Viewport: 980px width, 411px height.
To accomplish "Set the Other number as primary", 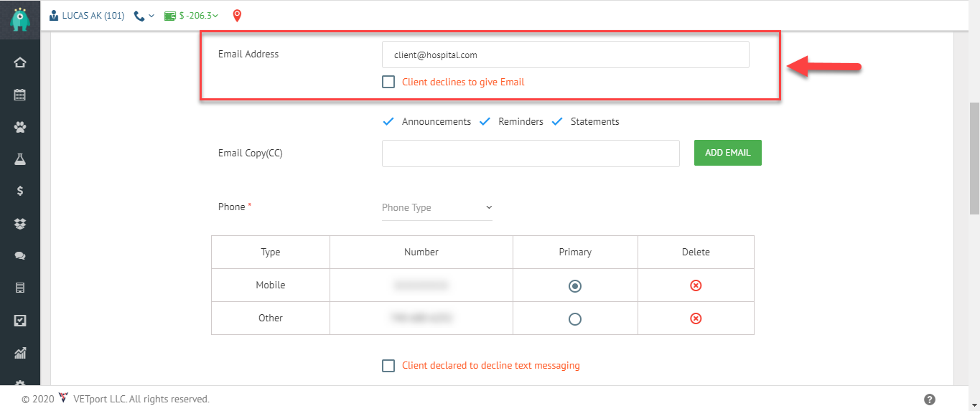I will tap(574, 318).
